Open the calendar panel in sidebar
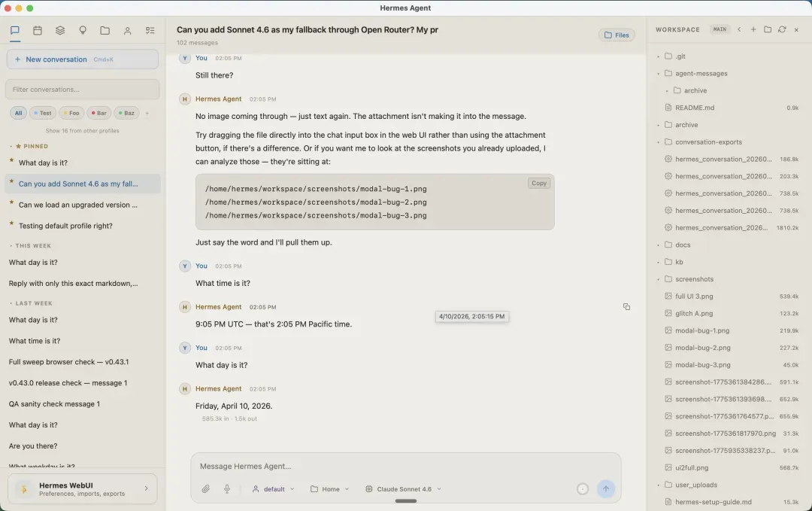Viewport: 812px width, 511px height. (x=38, y=31)
